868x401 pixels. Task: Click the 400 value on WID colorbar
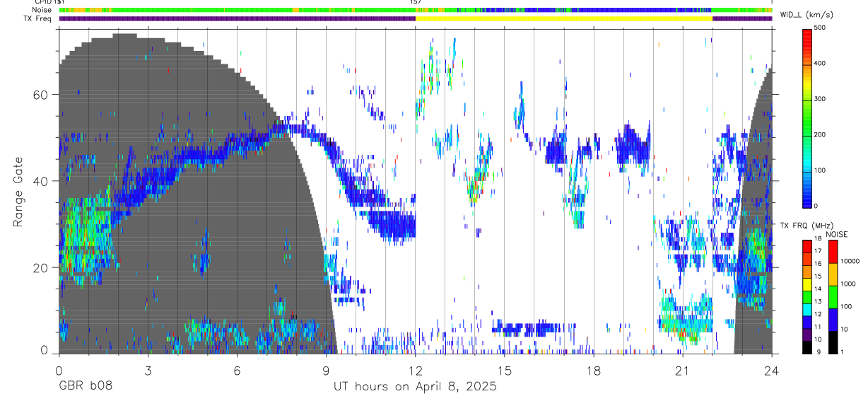point(821,63)
